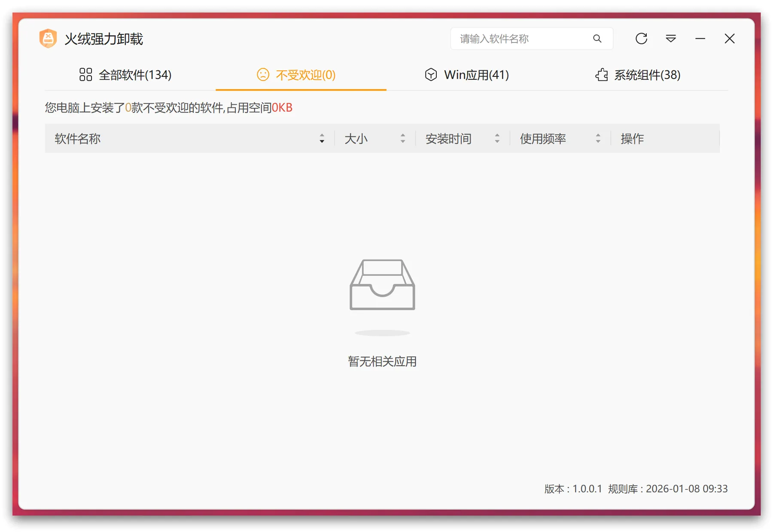Open the dropdown menu icon in title bar

(671, 39)
